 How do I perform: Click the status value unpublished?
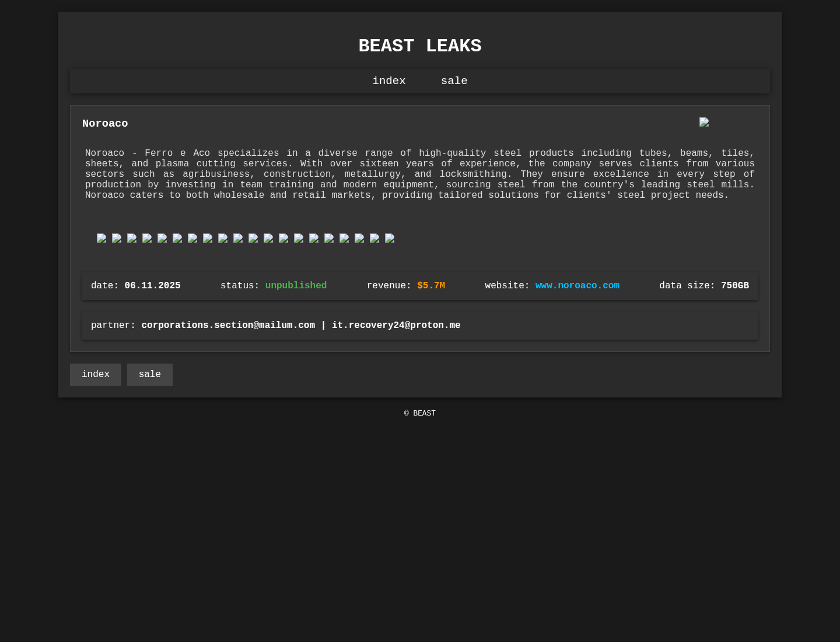tap(296, 286)
